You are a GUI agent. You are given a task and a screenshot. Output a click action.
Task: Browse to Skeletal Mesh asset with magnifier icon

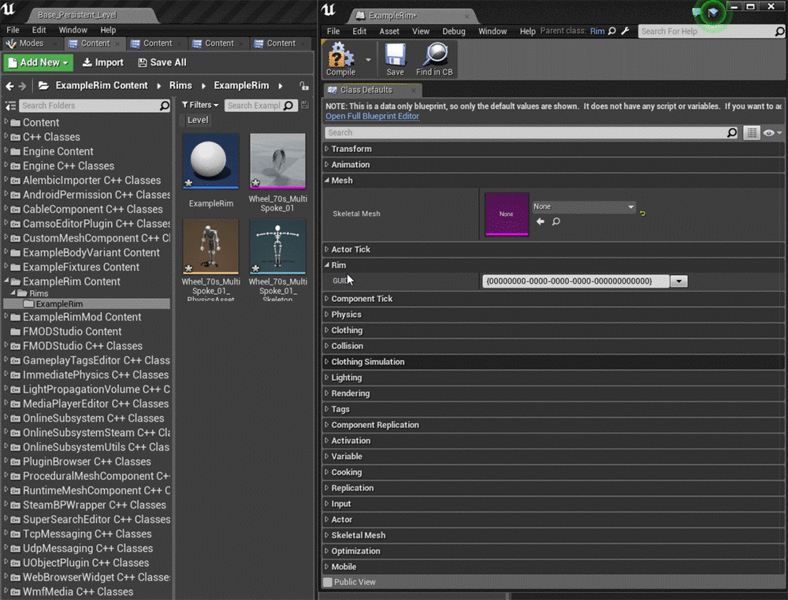click(556, 221)
